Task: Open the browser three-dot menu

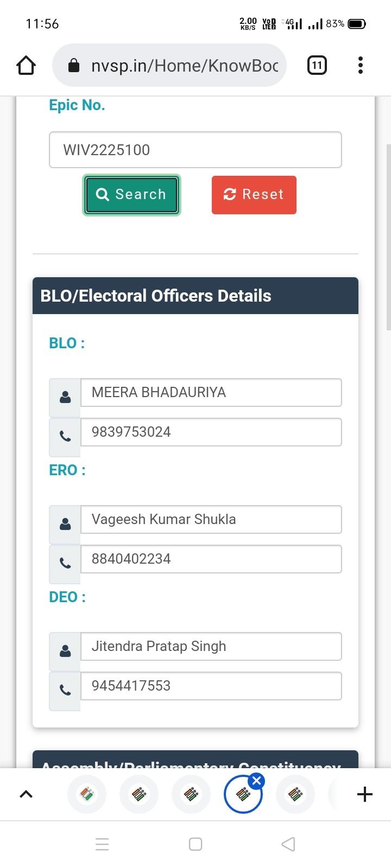Action: (361, 66)
